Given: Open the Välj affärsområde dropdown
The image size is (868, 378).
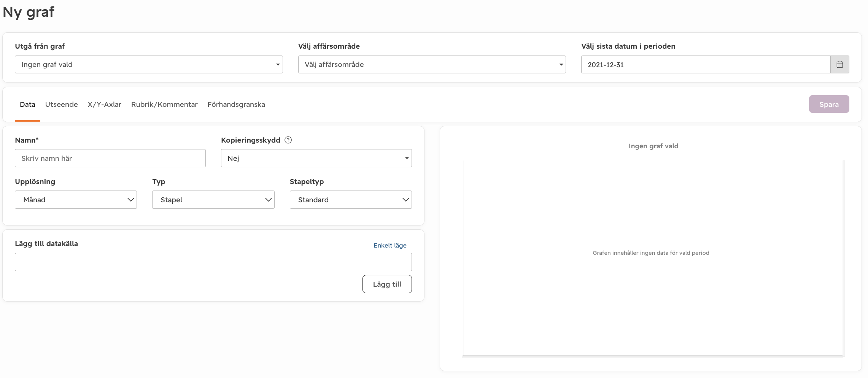Looking at the screenshot, I should coord(432,65).
